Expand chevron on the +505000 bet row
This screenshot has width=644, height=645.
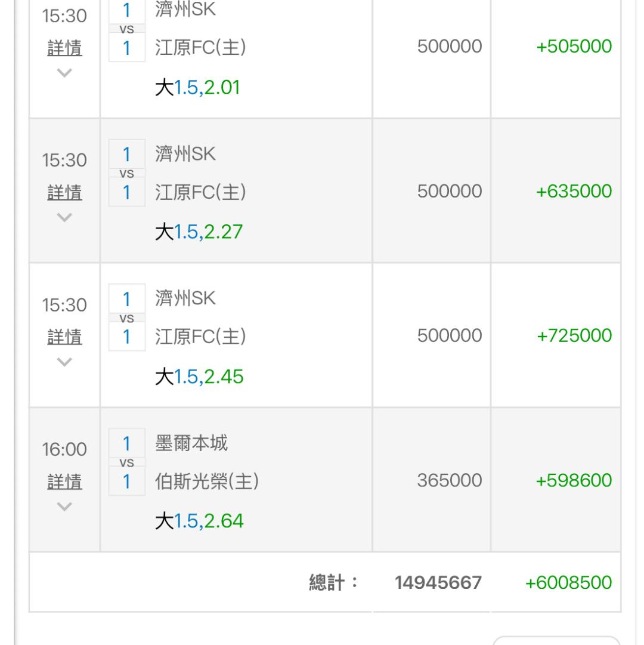pyautogui.click(x=64, y=73)
